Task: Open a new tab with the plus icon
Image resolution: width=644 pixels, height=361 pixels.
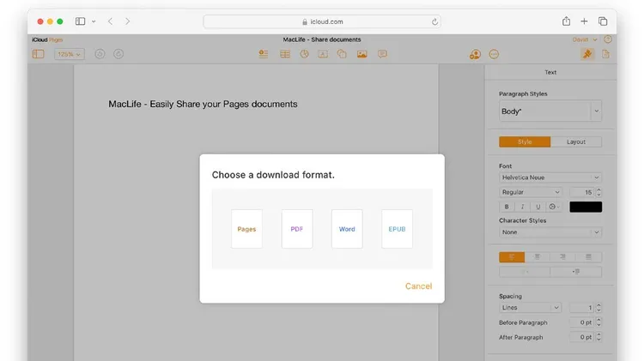Action: tap(584, 21)
